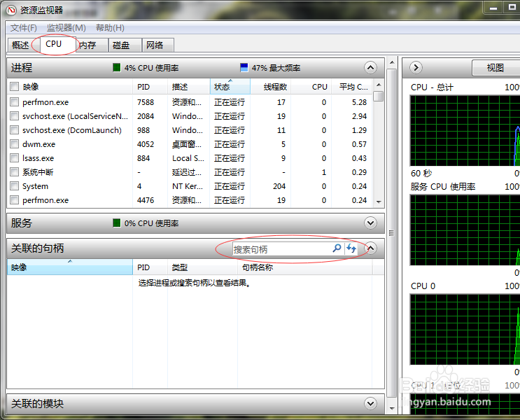Open the 文件(F) menu
The height and width of the screenshot is (420, 520).
coord(24,28)
